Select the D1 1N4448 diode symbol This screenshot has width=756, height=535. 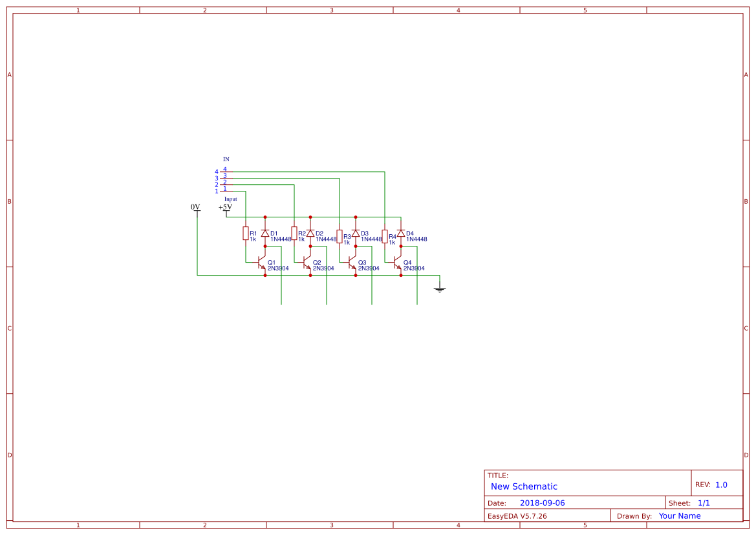tap(265, 234)
